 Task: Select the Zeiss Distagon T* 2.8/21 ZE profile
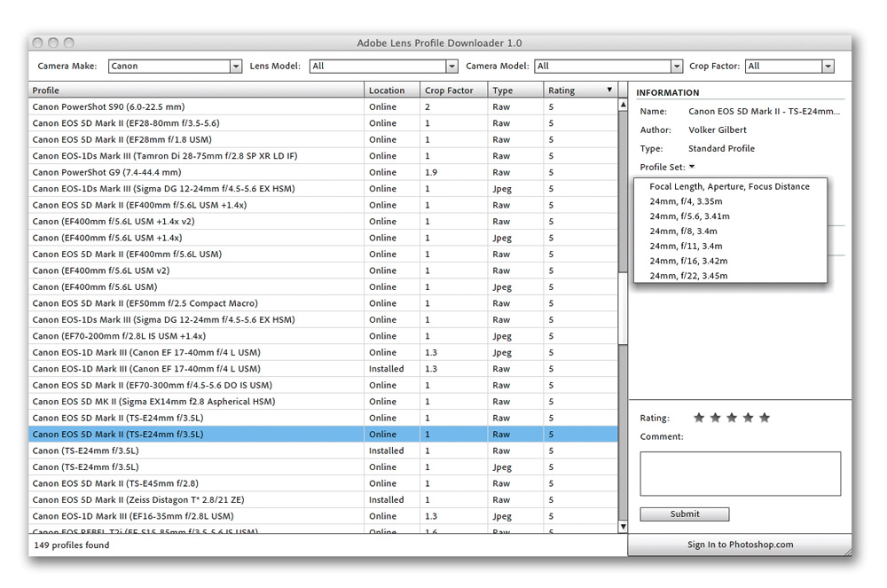[x=323, y=500]
